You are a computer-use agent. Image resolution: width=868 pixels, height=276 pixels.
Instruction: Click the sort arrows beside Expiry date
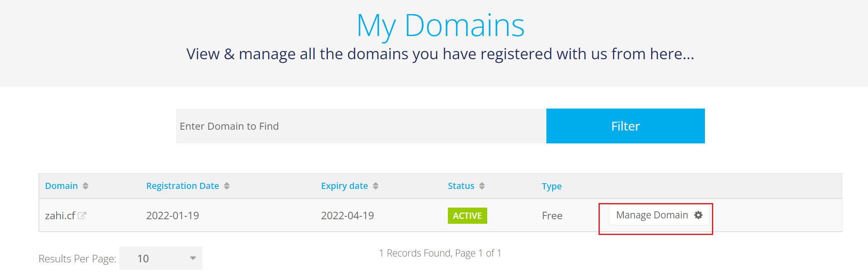[375, 186]
